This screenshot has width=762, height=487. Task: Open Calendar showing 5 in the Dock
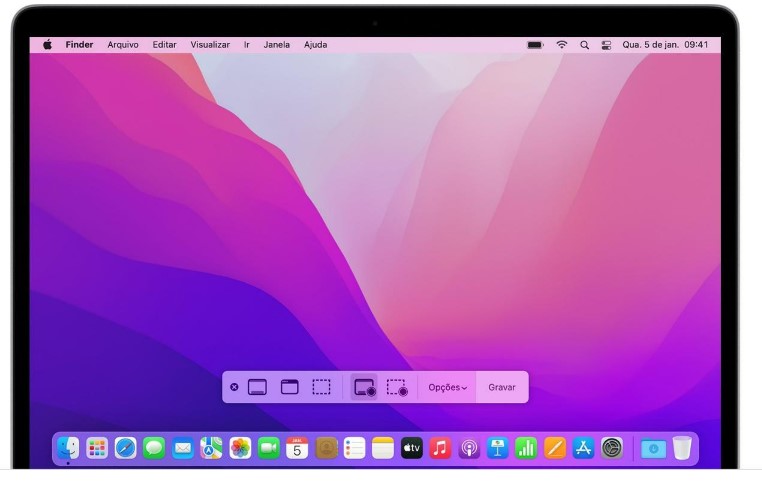(x=297, y=448)
